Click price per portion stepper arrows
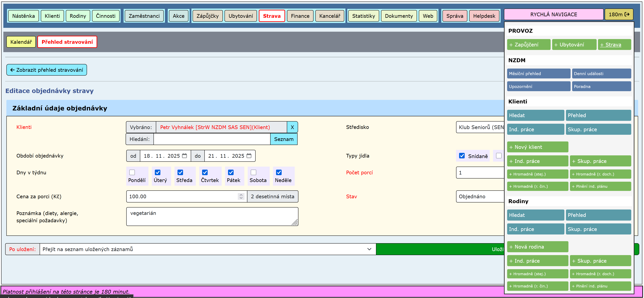The height and width of the screenshot is (298, 644). [x=241, y=196]
